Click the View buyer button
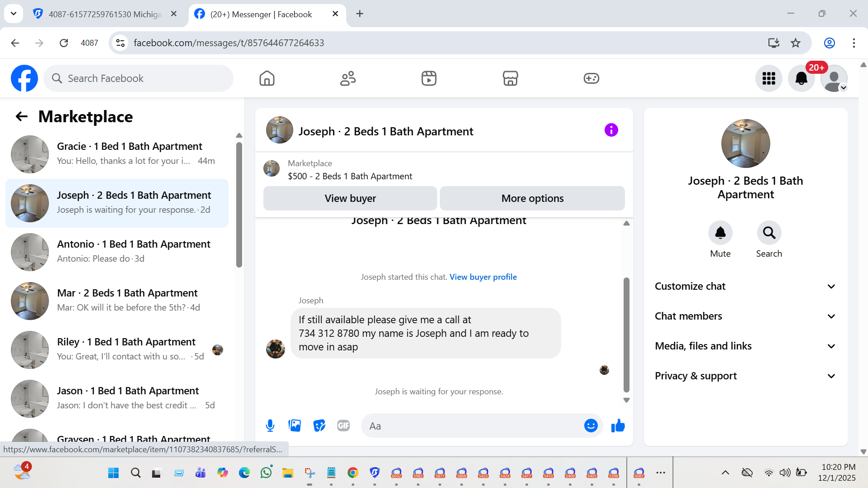The image size is (868, 488). pyautogui.click(x=350, y=198)
